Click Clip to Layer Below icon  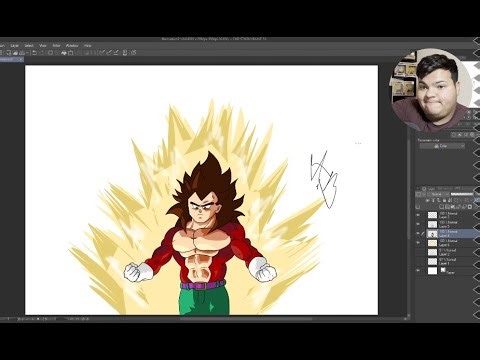click(427, 200)
